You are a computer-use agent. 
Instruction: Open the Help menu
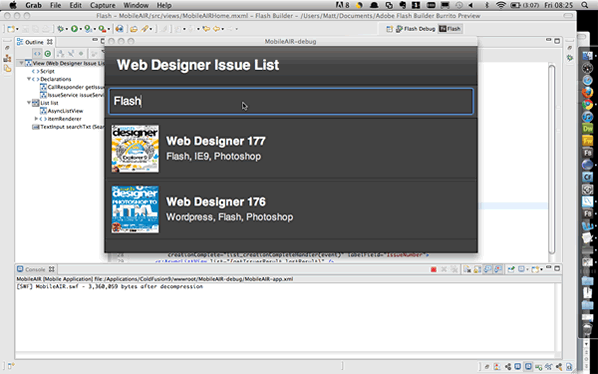[x=164, y=5]
